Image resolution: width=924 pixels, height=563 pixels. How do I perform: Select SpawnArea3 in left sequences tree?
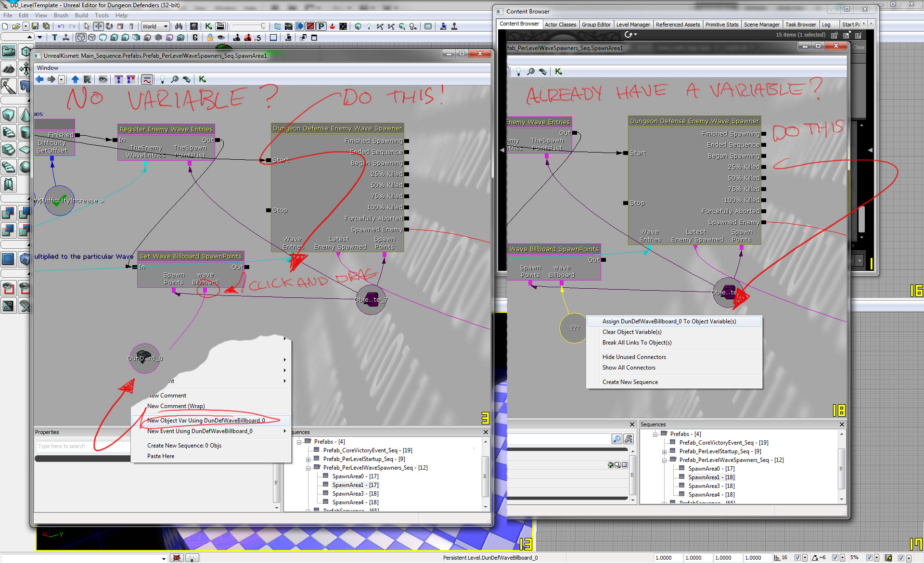[355, 494]
